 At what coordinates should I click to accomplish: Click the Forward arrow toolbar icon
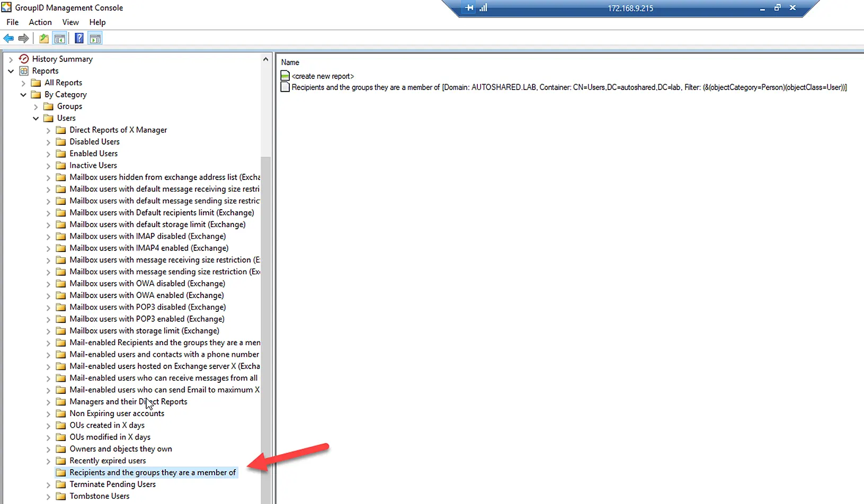23,38
